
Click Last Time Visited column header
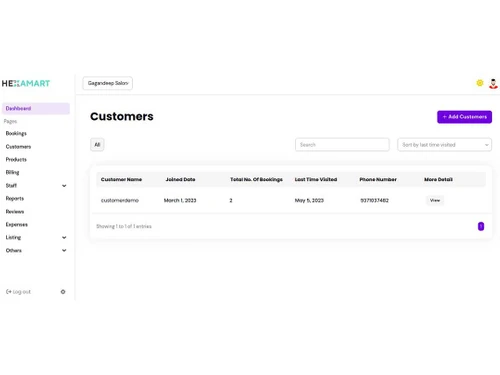coord(316,179)
